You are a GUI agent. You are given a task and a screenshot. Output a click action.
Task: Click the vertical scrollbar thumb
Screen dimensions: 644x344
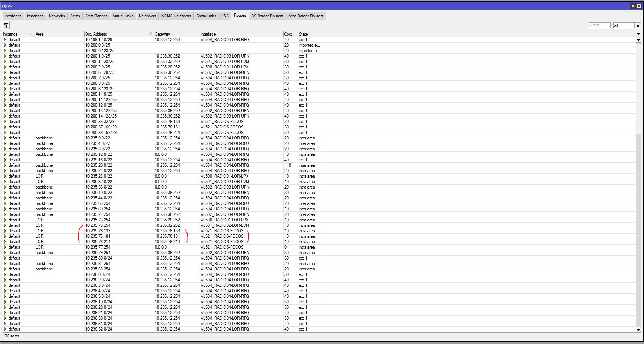click(638, 88)
